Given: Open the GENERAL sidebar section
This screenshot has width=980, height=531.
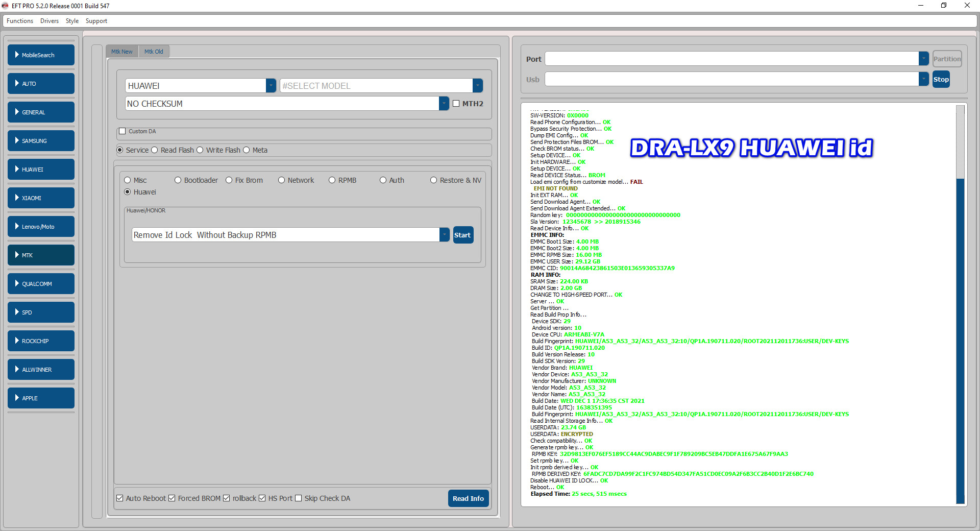Looking at the screenshot, I should [x=41, y=112].
